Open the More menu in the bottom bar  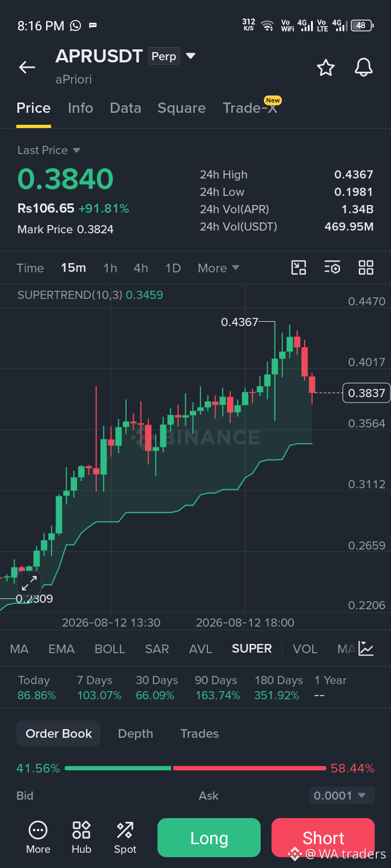[38, 838]
